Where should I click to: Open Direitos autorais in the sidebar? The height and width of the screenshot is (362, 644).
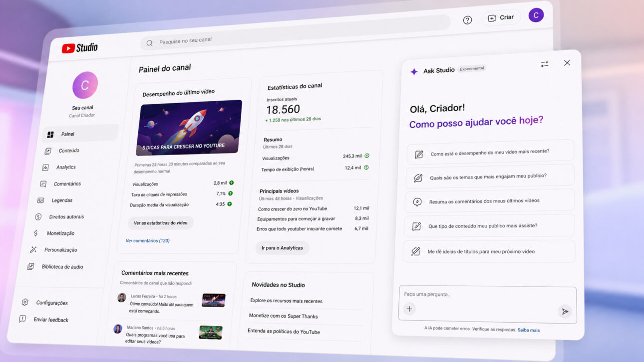click(66, 217)
